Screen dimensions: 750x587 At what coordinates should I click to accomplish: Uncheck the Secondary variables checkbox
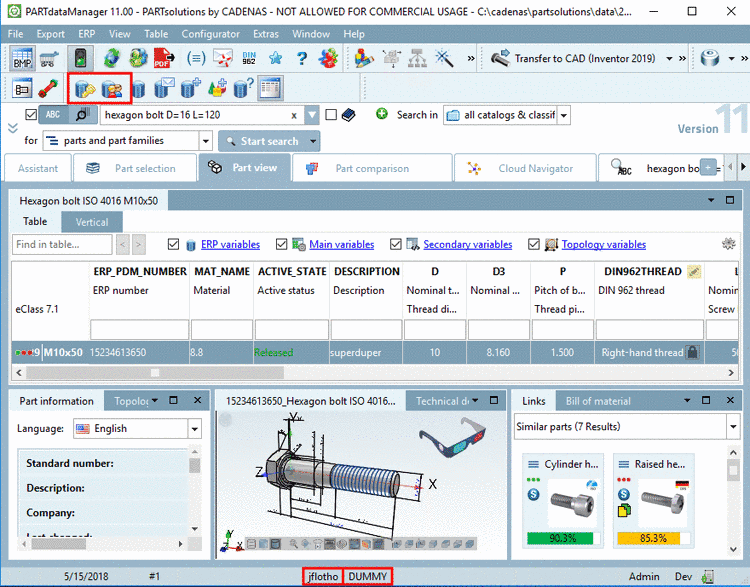point(396,244)
